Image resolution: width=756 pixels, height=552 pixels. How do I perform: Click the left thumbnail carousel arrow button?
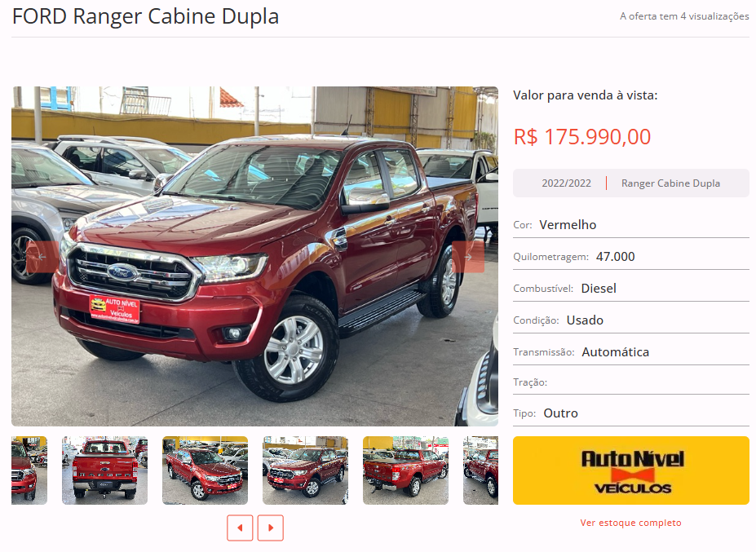tap(240, 528)
